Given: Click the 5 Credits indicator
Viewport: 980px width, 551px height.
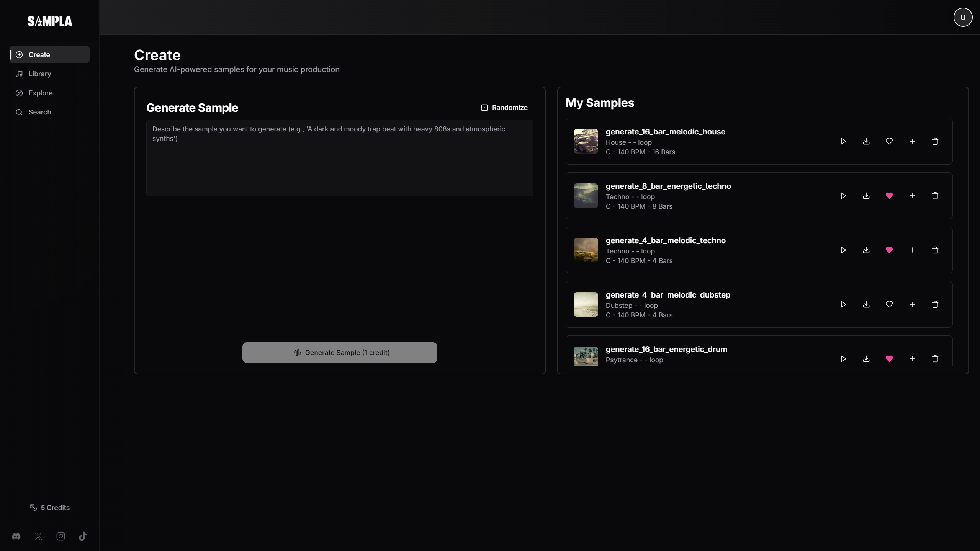Looking at the screenshot, I should (x=50, y=507).
